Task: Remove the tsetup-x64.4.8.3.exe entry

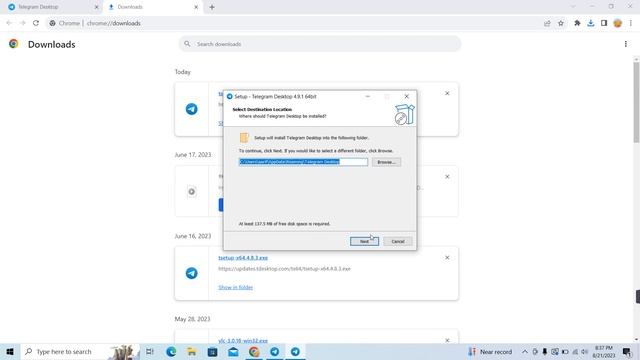Action: click(447, 258)
